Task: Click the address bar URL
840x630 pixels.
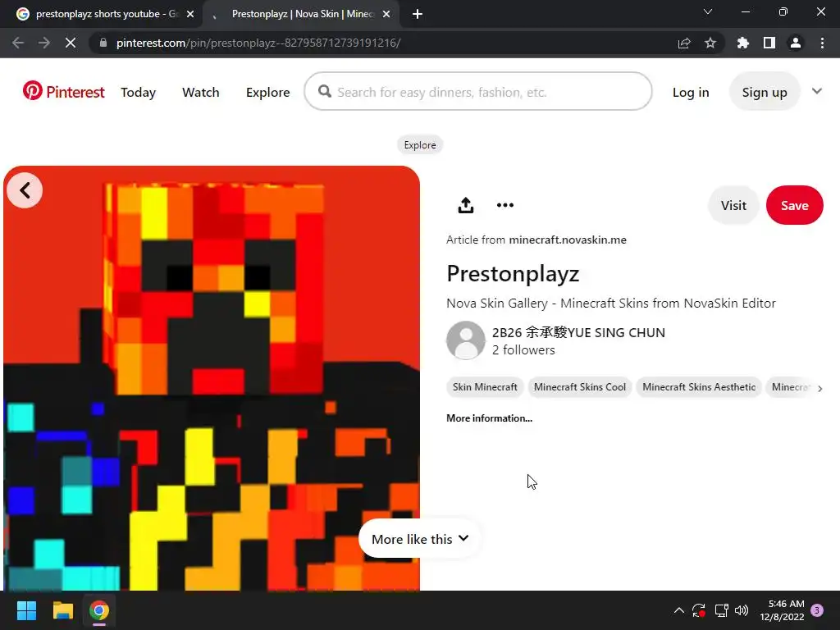Action: (258, 43)
